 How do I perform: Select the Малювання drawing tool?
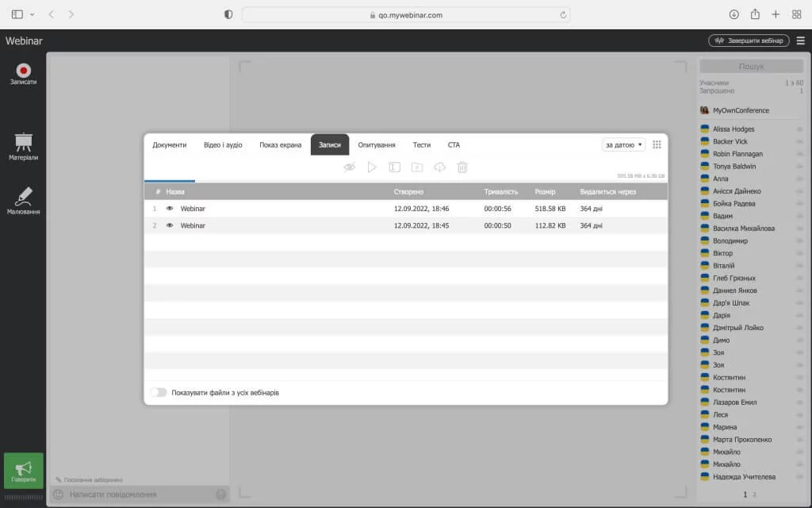point(23,199)
